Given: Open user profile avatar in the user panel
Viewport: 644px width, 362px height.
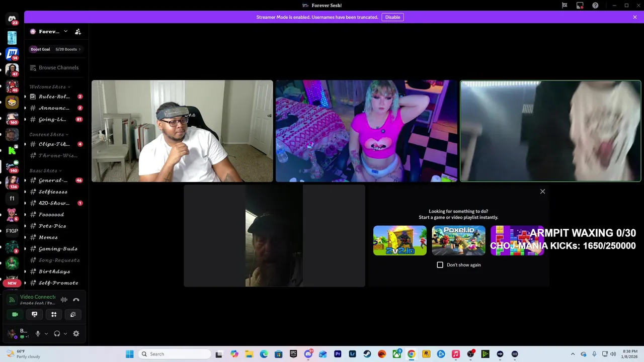Looking at the screenshot, I should 12,333.
